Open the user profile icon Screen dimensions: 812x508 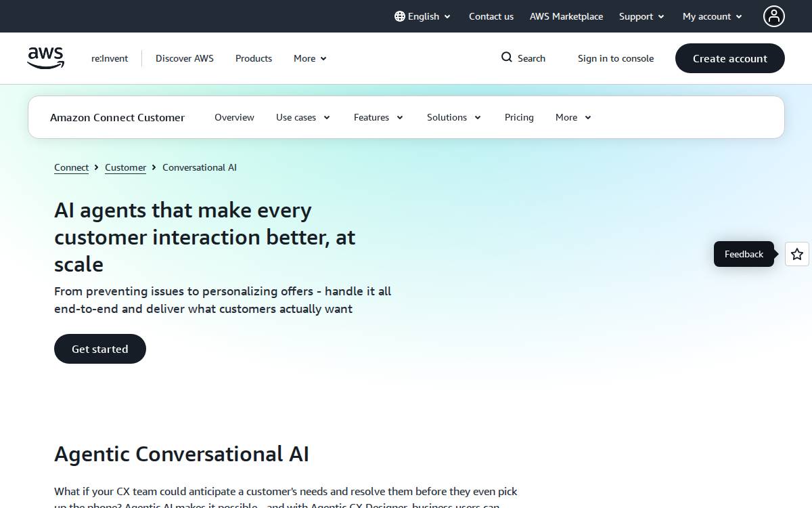pos(774,16)
